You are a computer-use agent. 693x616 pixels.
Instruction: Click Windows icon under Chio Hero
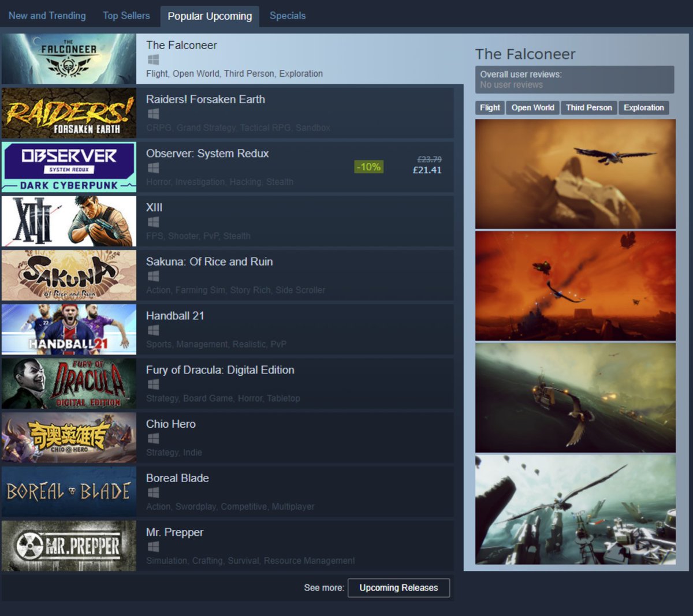[x=153, y=438]
